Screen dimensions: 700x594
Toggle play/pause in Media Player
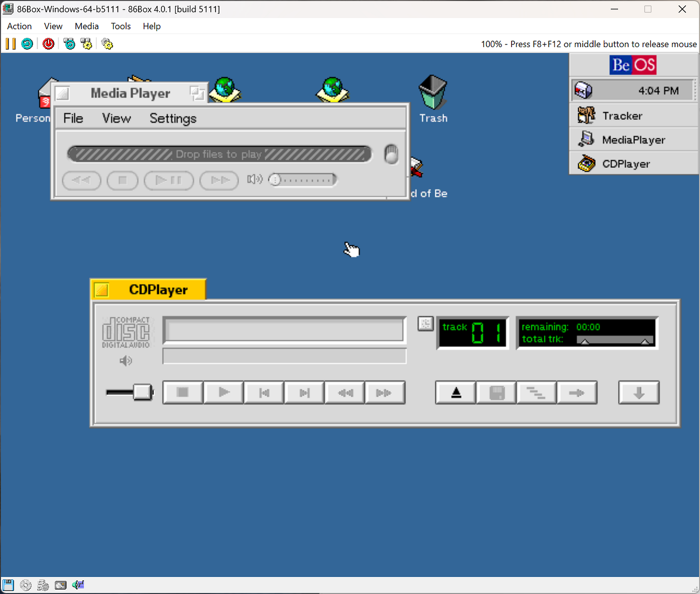pos(168,180)
